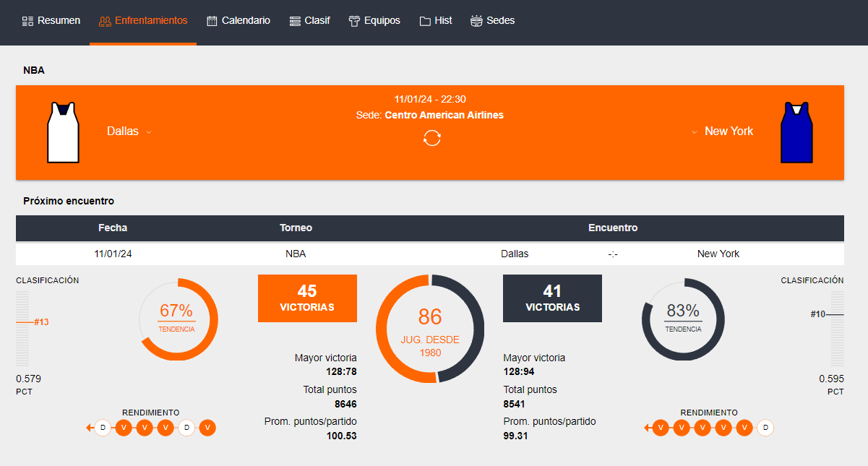Image resolution: width=868 pixels, height=466 pixels.
Task: Click the left arrow in New York's Rendimiento row
Action: tap(648, 428)
